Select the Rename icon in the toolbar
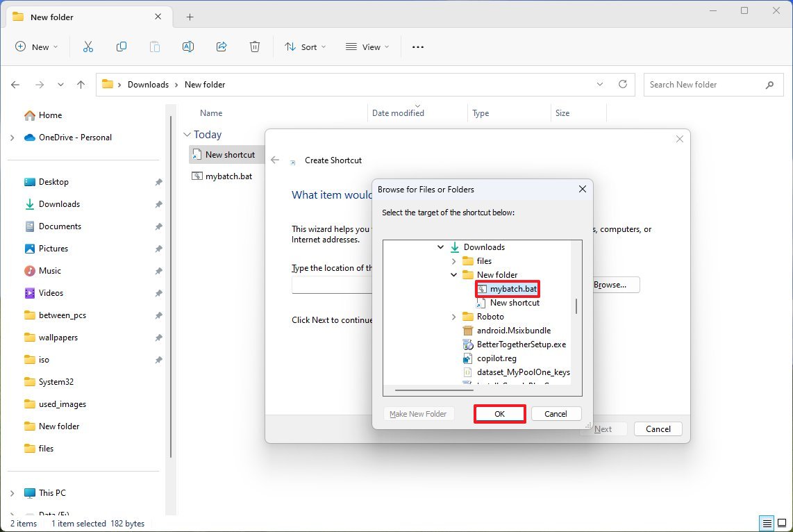This screenshot has height=532, width=793. click(187, 47)
